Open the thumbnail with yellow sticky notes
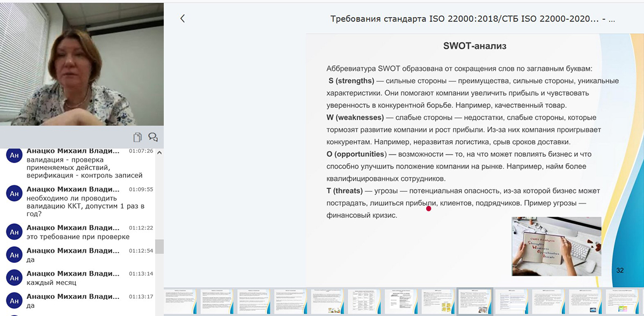Screen dimensions: 644x316 tap(437, 302)
